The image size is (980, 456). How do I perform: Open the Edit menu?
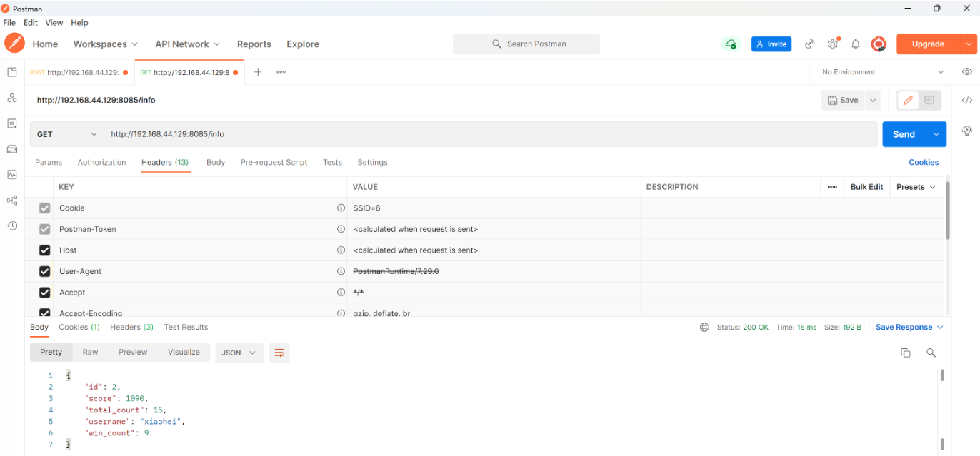(31, 23)
